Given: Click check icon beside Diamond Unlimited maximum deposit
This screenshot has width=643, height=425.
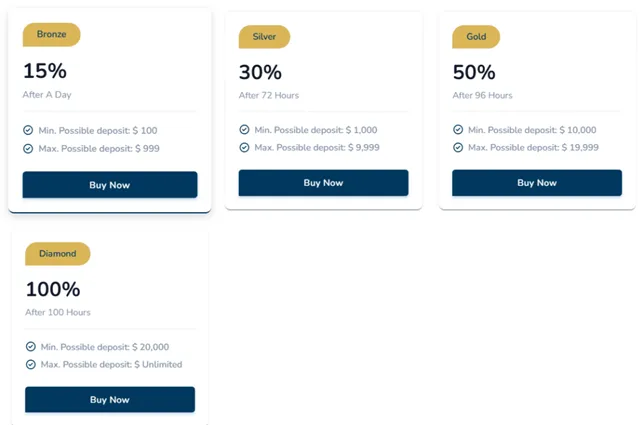Looking at the screenshot, I should [x=31, y=364].
